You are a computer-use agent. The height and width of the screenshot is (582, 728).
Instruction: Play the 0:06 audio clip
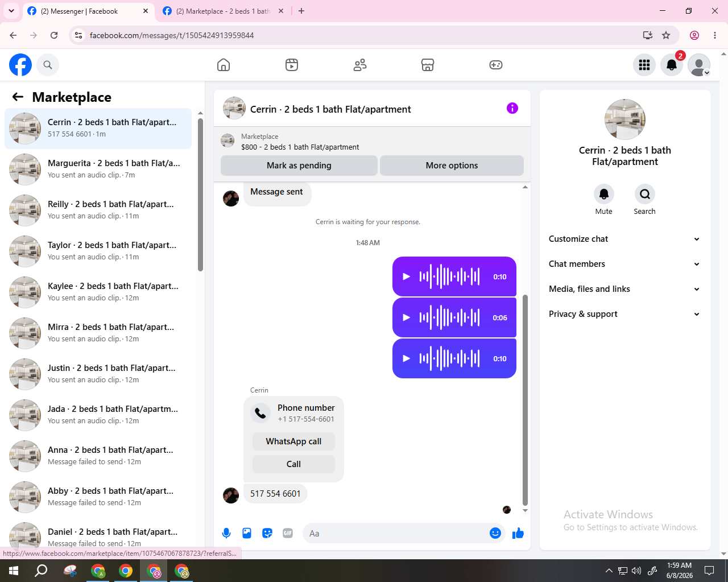[406, 317]
